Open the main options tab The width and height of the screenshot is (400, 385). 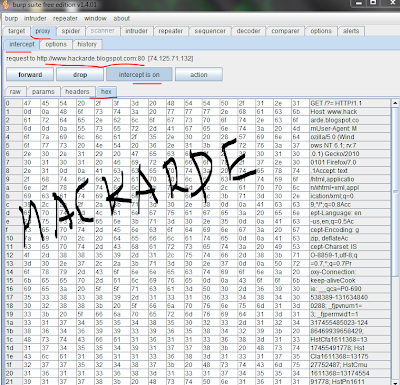[321, 31]
